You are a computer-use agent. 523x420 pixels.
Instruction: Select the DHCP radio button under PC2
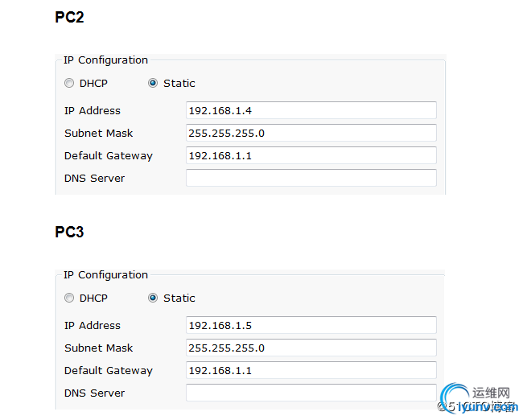pyautogui.click(x=69, y=83)
